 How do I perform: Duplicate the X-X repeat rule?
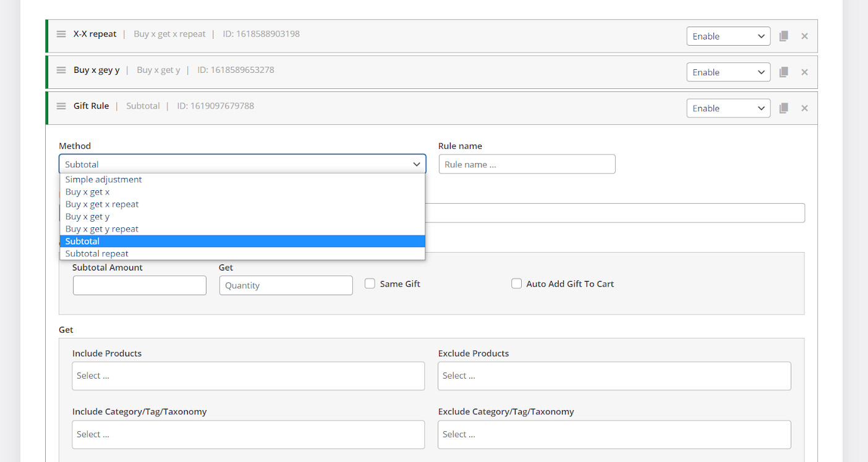point(783,36)
